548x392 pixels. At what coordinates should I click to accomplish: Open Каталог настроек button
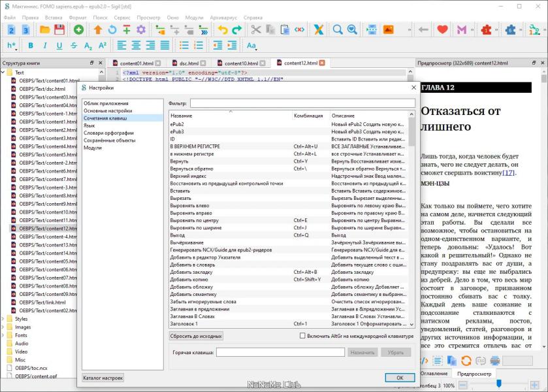[103, 378]
